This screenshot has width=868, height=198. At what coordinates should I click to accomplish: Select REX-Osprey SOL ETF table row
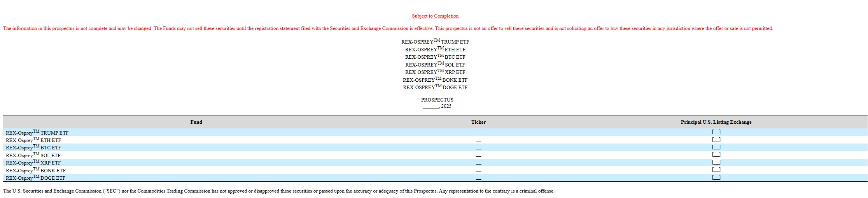[435, 155]
